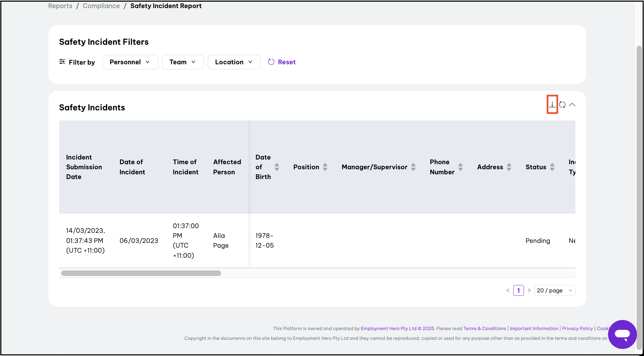The image size is (644, 356).
Task: Open the chat support bubble
Action: tap(622, 334)
